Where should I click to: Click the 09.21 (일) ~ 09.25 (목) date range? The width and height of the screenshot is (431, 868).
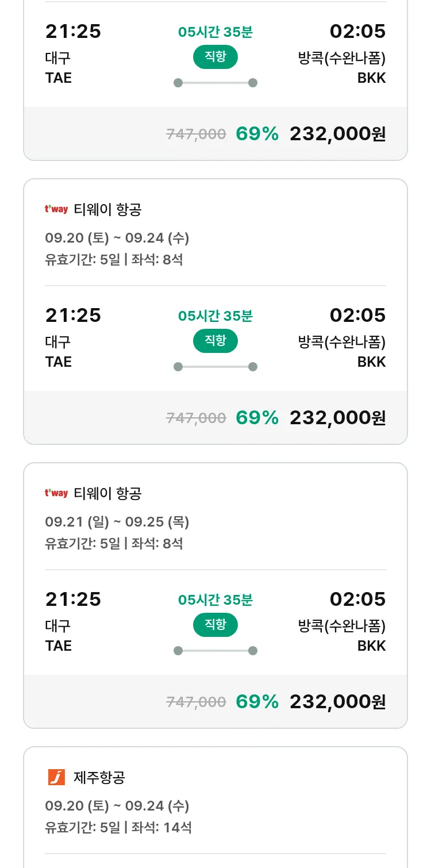[117, 522]
